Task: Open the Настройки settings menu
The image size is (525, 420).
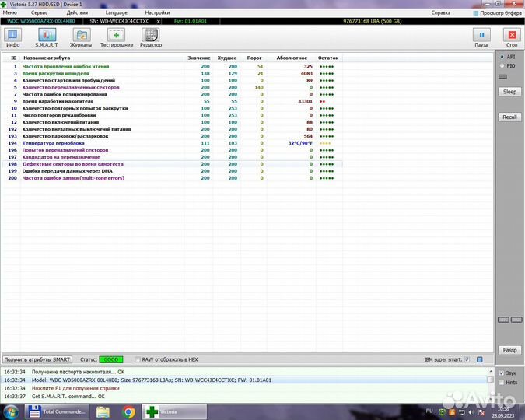Action: tap(157, 13)
